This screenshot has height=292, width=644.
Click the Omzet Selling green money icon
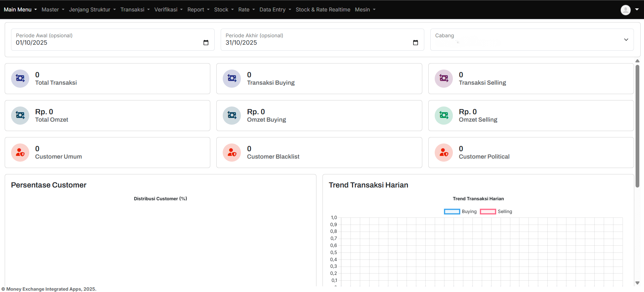pyautogui.click(x=444, y=116)
